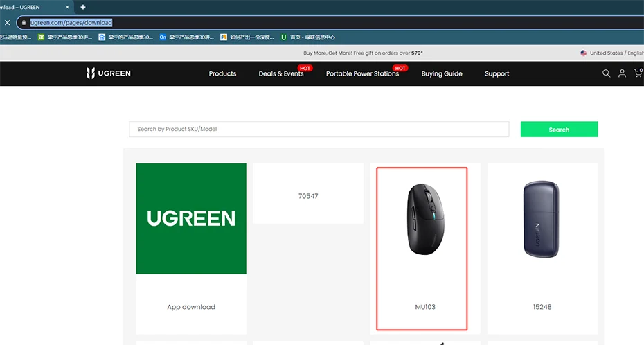Screen dimensions: 644x345
Task: Open the App download link
Action: (x=191, y=307)
